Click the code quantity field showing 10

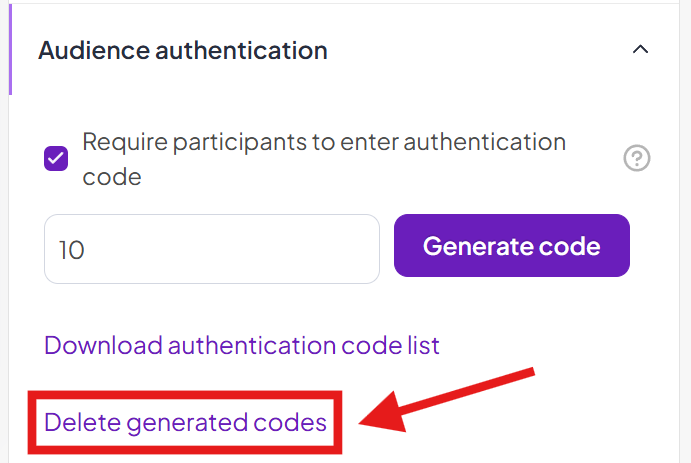[x=211, y=249]
